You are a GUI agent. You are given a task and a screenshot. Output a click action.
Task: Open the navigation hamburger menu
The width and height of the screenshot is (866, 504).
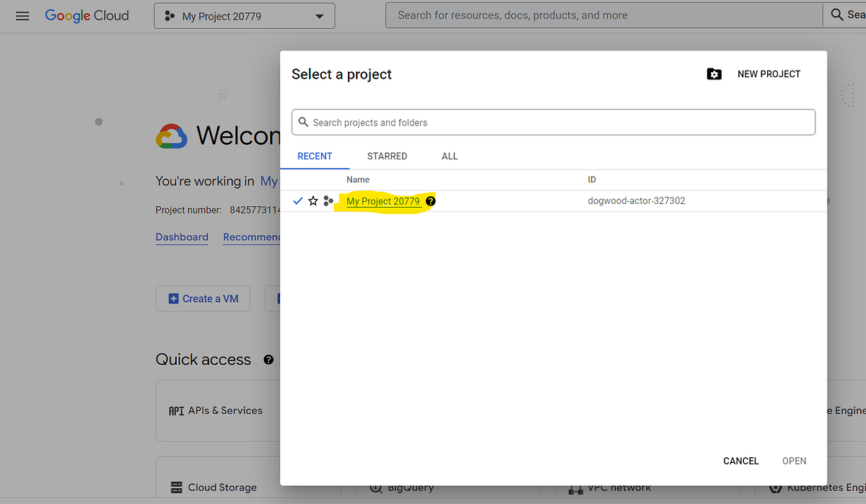(x=22, y=15)
